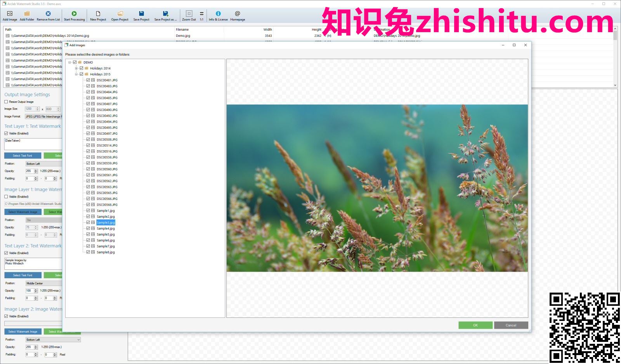Click the Text Layer 2 sample text field
Screen dimensions: 621x364
(33, 263)
